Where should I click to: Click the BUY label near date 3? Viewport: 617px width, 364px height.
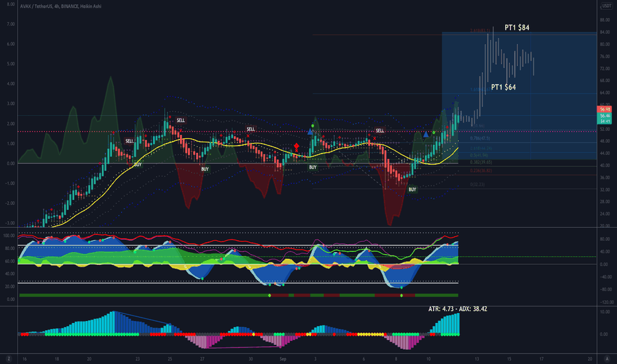(313, 167)
